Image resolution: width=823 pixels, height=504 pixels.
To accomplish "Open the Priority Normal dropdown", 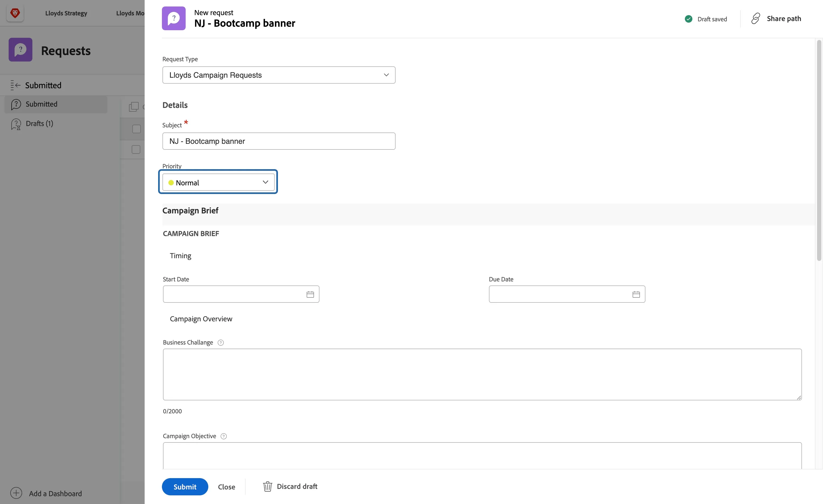I will coord(219,182).
